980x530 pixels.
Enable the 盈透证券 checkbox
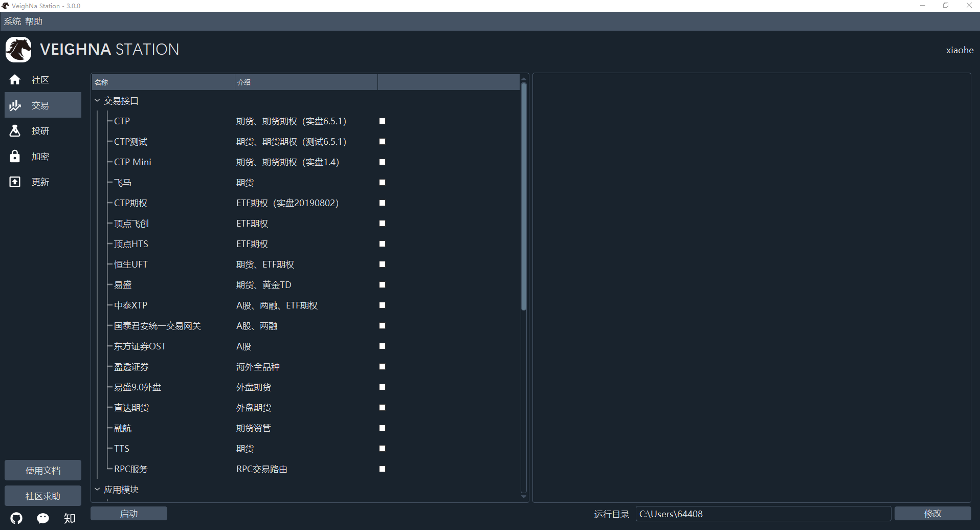pyautogui.click(x=382, y=366)
